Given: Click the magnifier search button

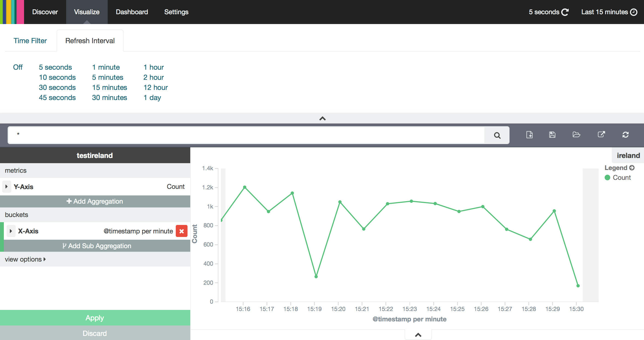Looking at the screenshot, I should (x=497, y=135).
